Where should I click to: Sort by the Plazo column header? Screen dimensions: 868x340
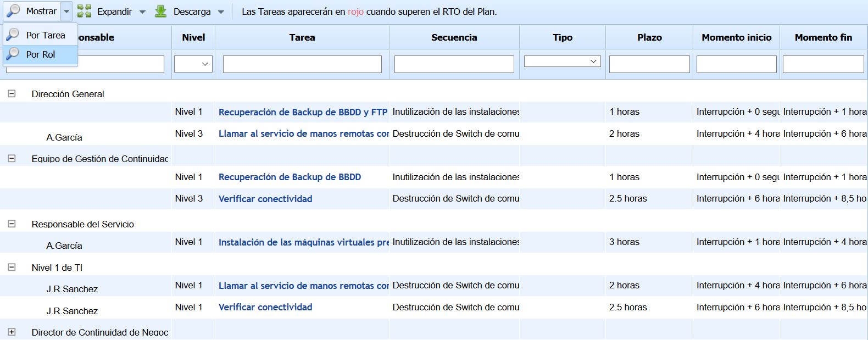(x=649, y=37)
